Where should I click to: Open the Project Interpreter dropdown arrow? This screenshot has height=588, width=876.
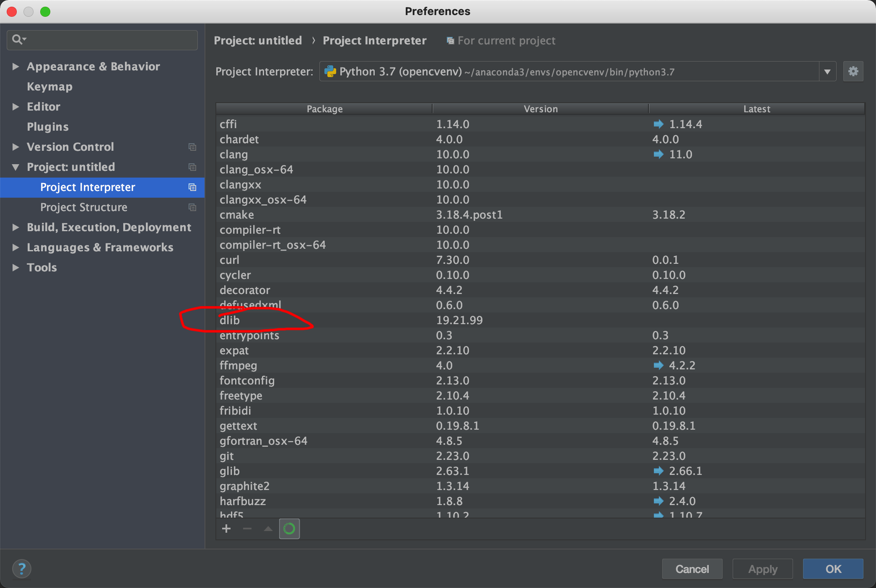[827, 72]
